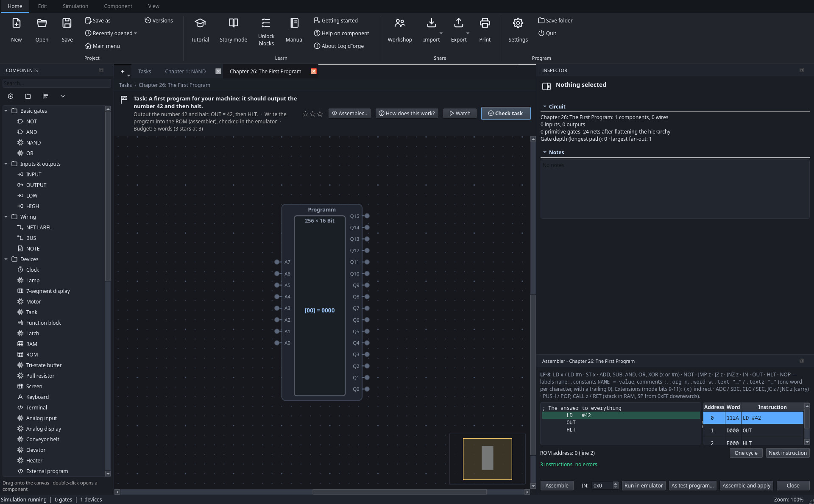Click Assemble and apply
Viewport: 814px width, 504px height.
(x=746, y=485)
